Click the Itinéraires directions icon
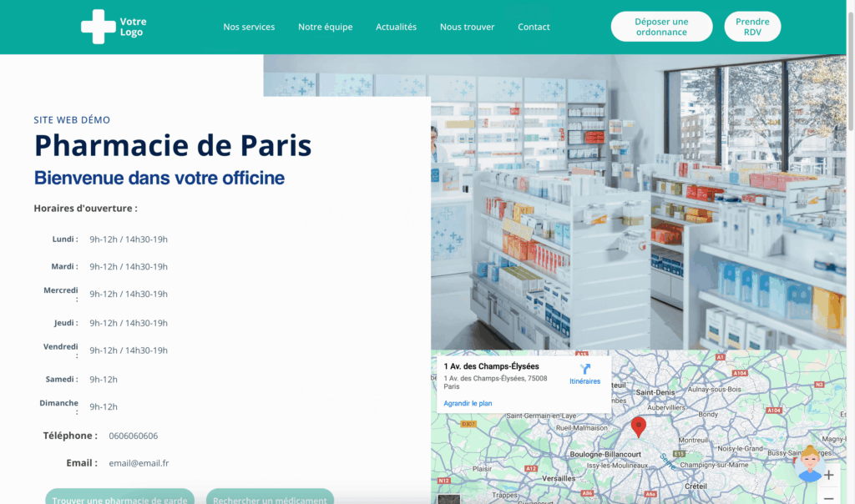This screenshot has width=855, height=504. tap(585, 369)
